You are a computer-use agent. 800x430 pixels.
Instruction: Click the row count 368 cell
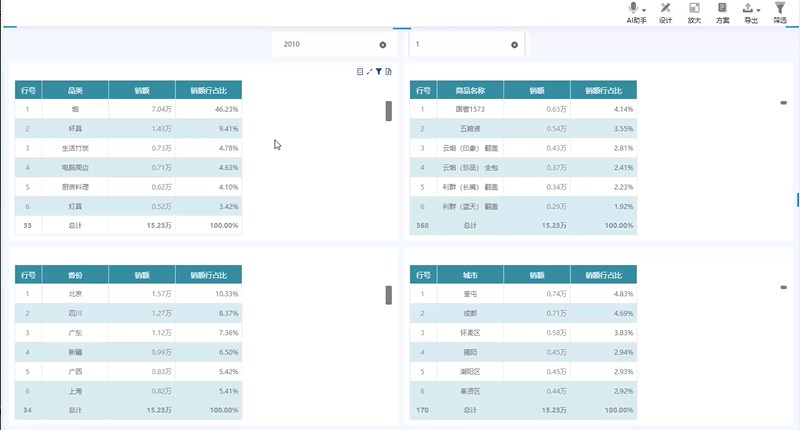423,225
